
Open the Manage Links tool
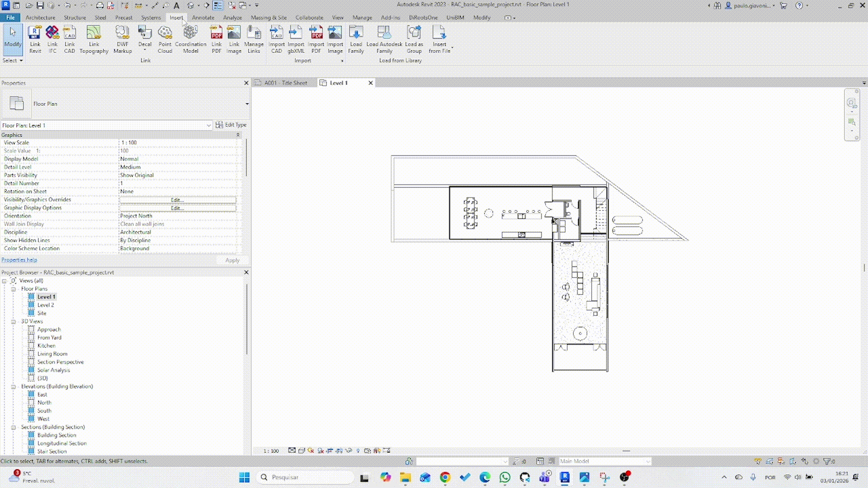254,38
